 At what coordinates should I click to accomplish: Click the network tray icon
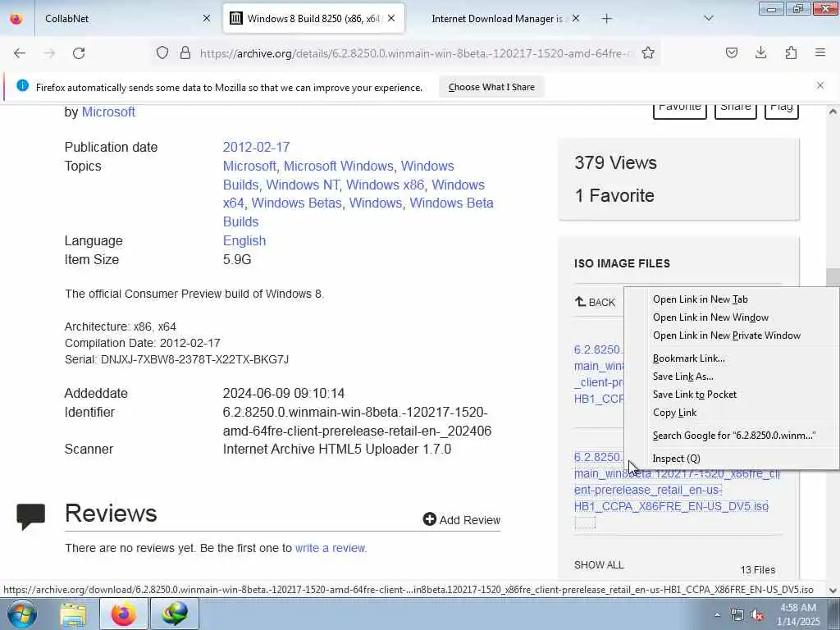(x=737, y=615)
